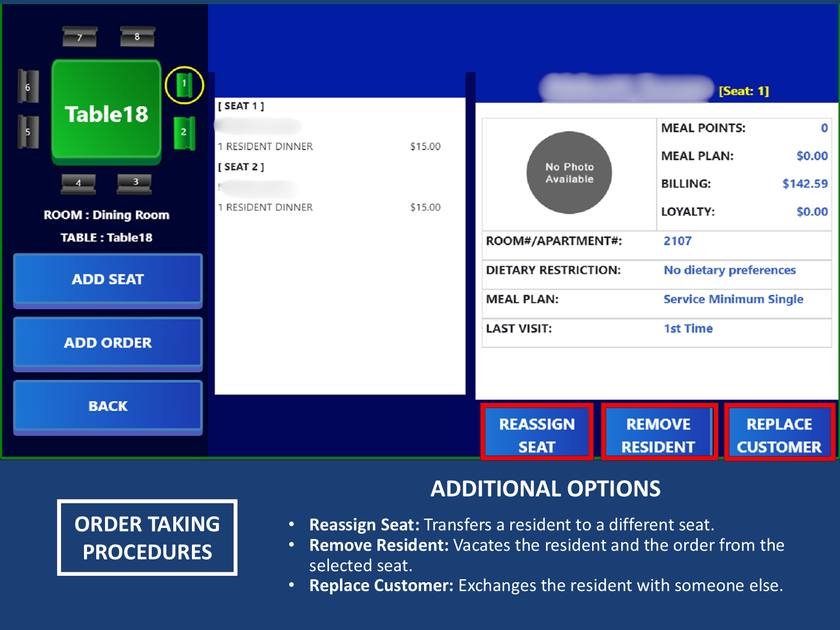The height and width of the screenshot is (630, 840).
Task: Click the No Photo Available avatar
Action: 569,173
